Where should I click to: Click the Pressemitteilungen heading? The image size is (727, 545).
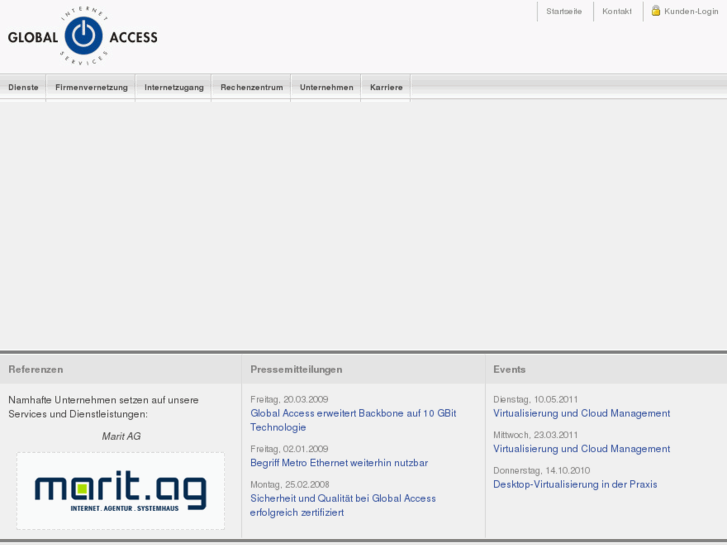tap(296, 370)
